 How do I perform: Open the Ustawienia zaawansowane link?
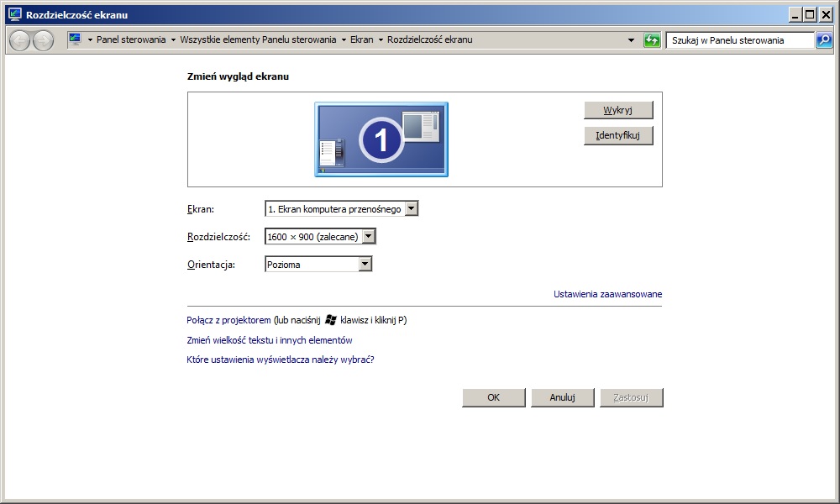(607, 294)
